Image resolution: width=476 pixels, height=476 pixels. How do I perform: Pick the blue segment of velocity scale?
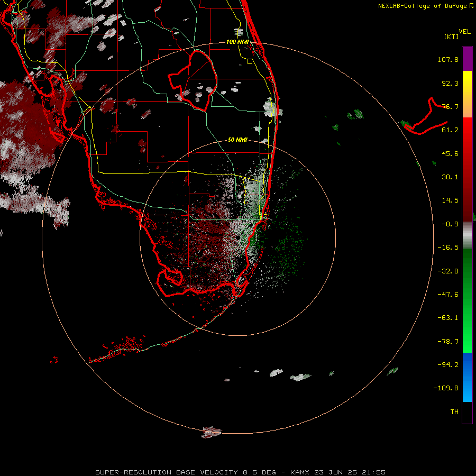point(467,377)
